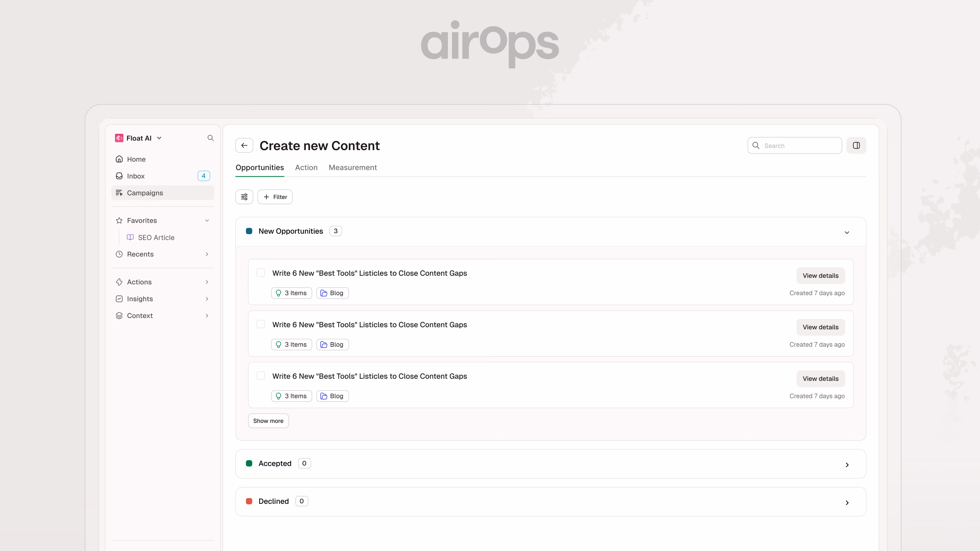Open the Float AI workspace dropdown
Image resolution: width=980 pixels, height=551 pixels.
[x=159, y=138]
